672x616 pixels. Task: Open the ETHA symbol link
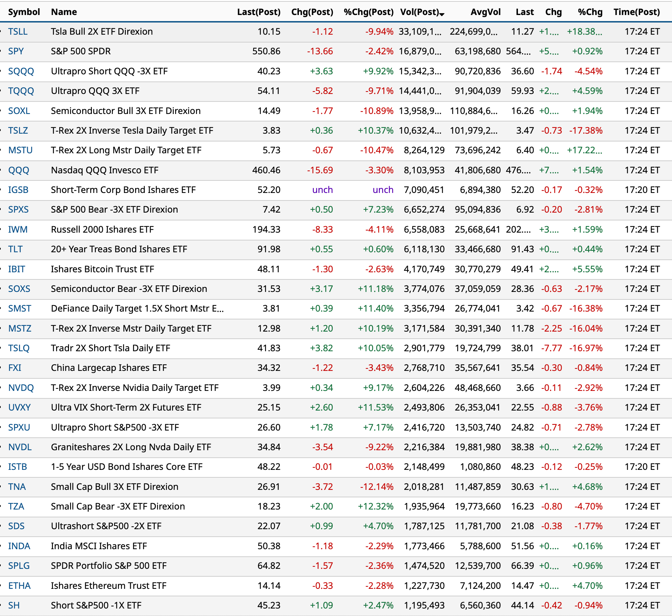19,586
